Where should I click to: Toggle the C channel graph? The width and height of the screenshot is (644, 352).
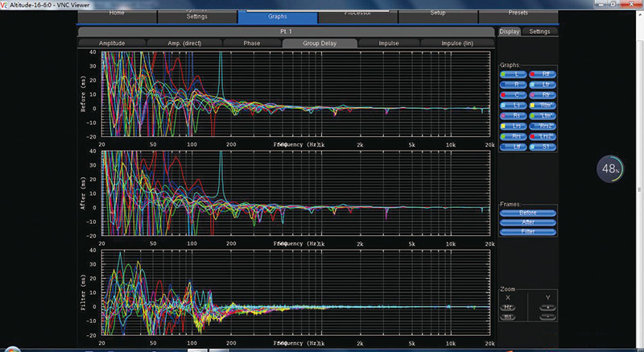tap(514, 95)
